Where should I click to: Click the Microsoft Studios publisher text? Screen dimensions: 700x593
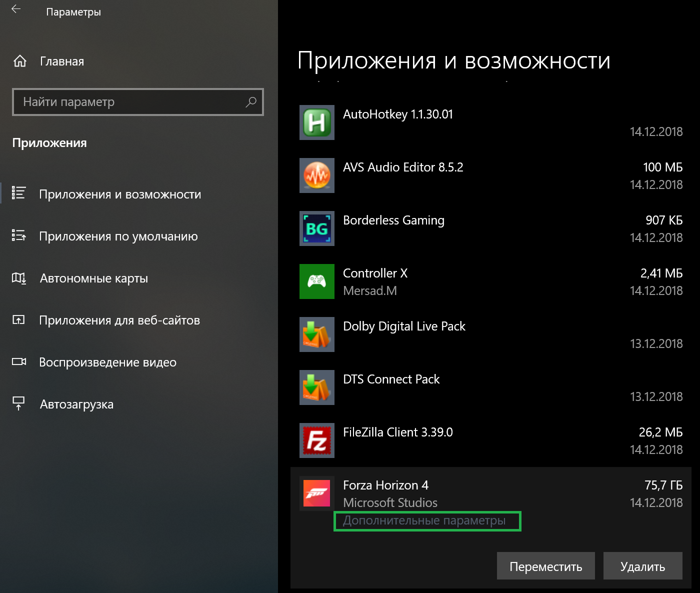pyautogui.click(x=390, y=502)
